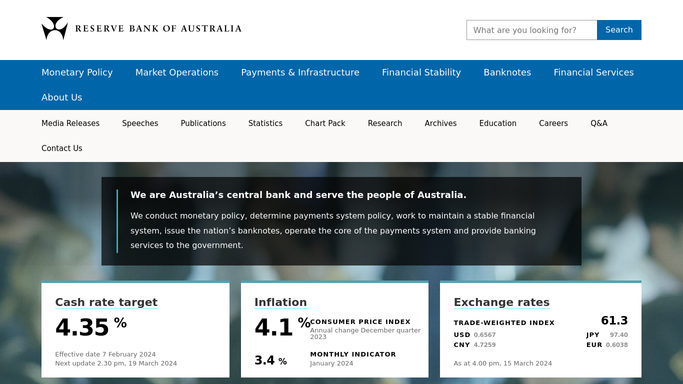Open Financial Services from the navigation bar
This screenshot has width=683, height=384.
point(593,72)
